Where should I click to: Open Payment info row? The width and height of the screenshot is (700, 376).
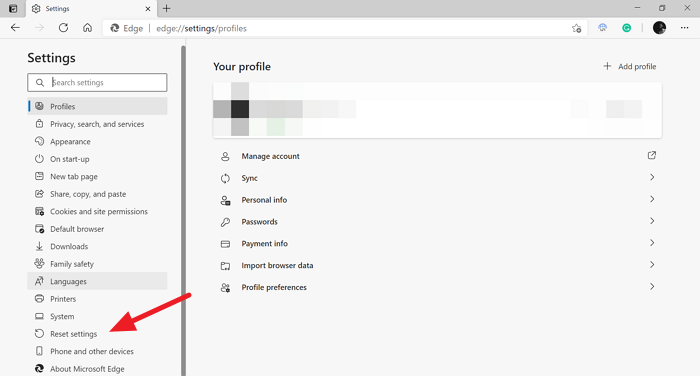(x=438, y=243)
